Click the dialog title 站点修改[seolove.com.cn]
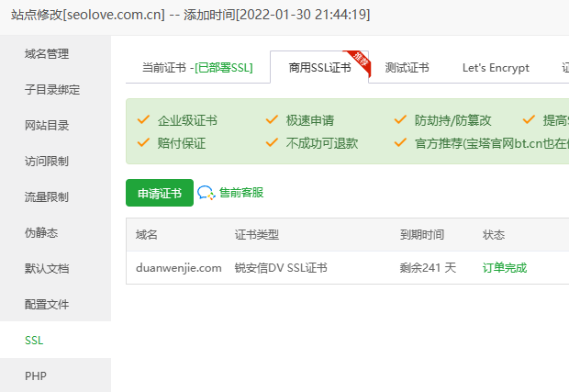This screenshot has width=569, height=392. coord(88,15)
